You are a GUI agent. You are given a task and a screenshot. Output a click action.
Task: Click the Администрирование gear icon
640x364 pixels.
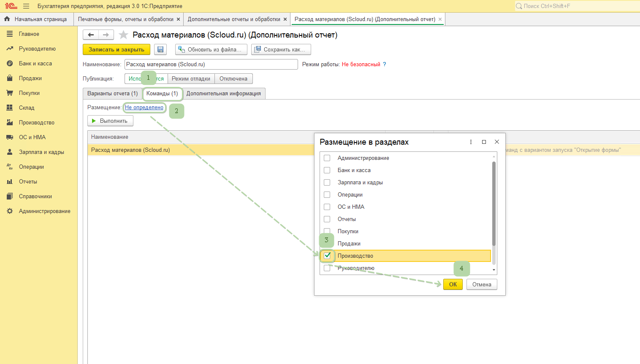10,211
